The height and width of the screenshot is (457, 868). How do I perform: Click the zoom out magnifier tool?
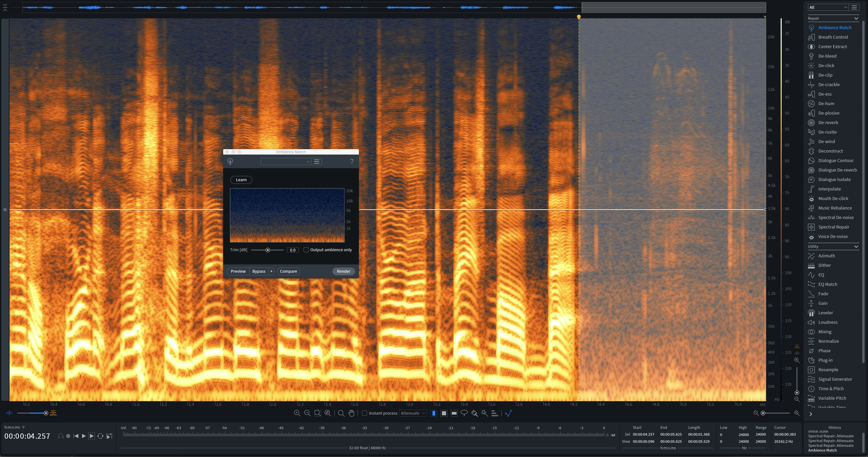(307, 413)
